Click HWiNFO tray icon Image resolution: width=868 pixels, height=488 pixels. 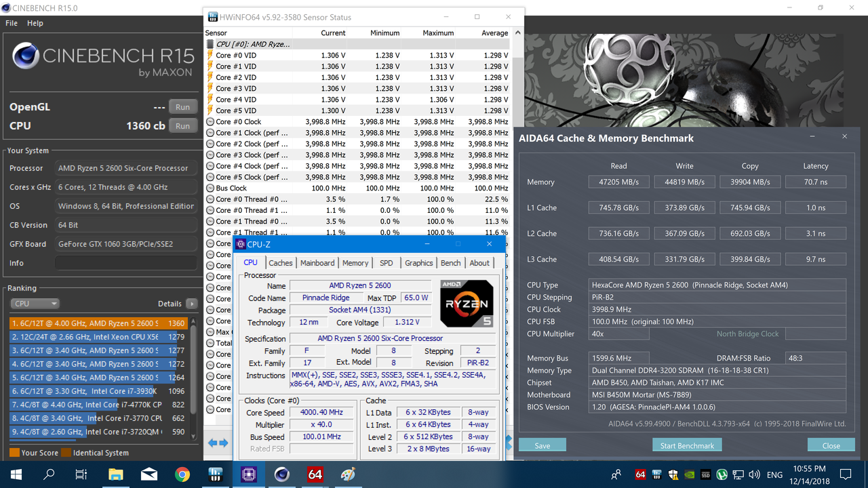point(656,474)
